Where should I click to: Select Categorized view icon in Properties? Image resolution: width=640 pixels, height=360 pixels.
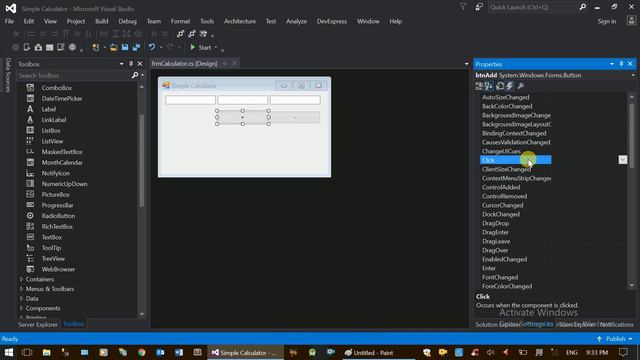pos(479,86)
